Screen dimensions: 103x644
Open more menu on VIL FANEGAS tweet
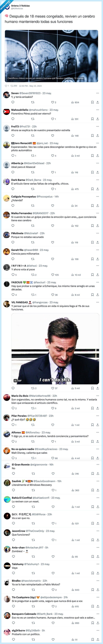98,302
